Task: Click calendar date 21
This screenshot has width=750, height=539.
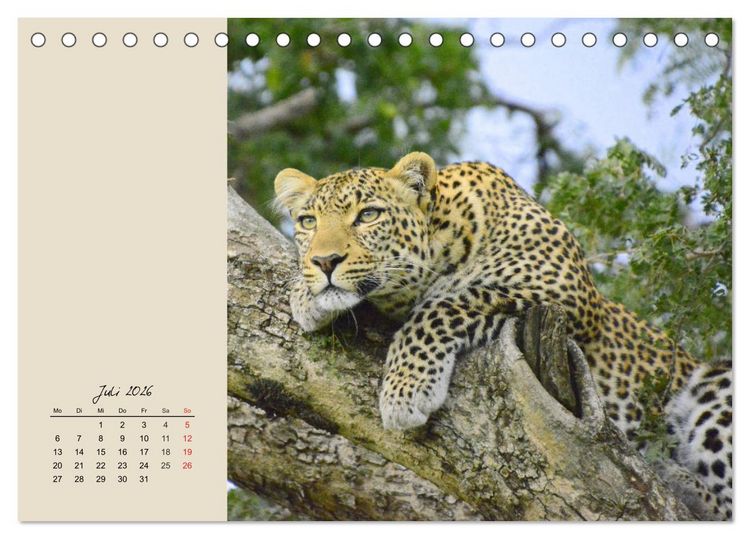Action: (79, 465)
